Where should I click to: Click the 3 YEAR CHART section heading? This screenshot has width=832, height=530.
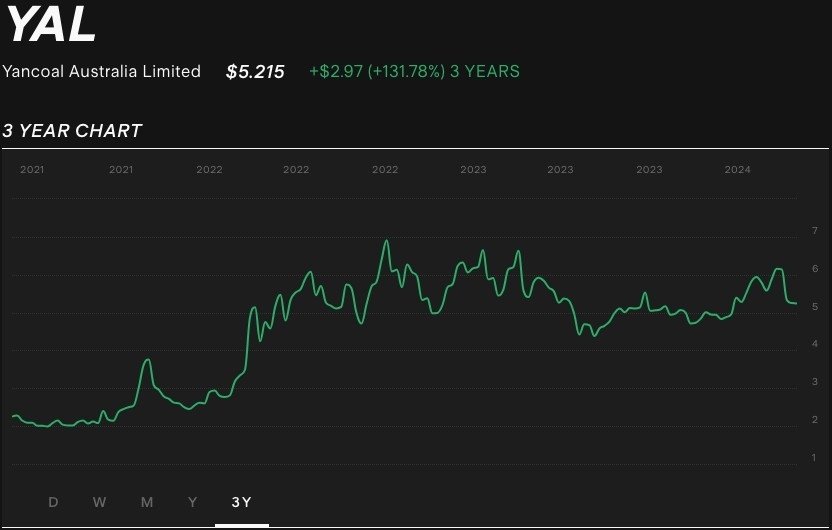pyautogui.click(x=72, y=131)
